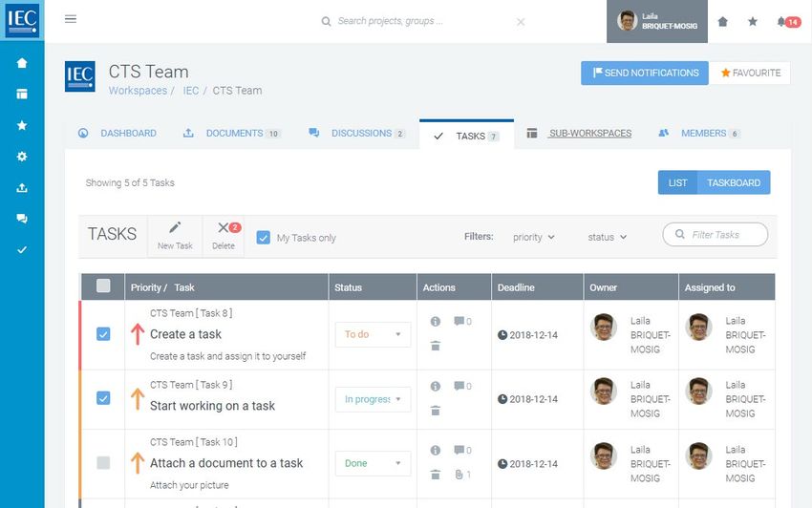Open the star favourites icon in top bar
The image size is (812, 508).
(x=753, y=21)
